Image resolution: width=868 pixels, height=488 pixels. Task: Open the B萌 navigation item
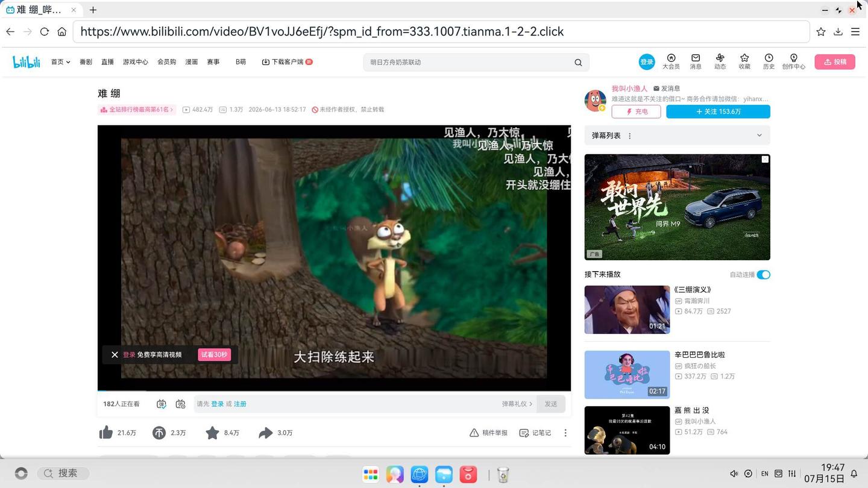coord(241,62)
